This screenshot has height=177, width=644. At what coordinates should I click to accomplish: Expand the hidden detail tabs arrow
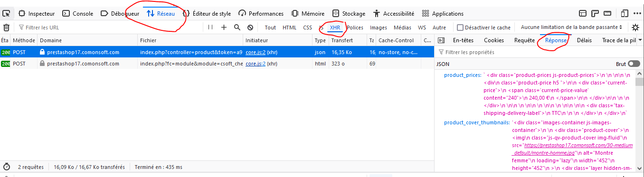coord(639,40)
